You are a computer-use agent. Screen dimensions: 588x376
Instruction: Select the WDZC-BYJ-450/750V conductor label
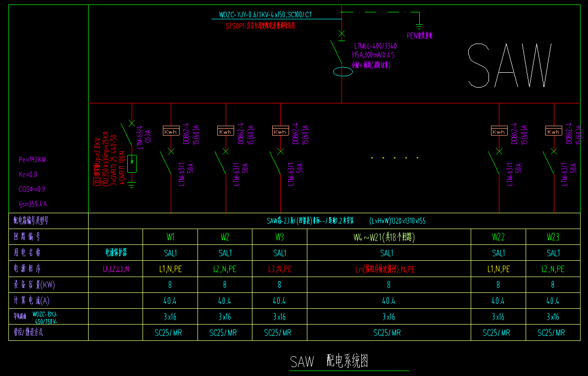tap(45, 318)
